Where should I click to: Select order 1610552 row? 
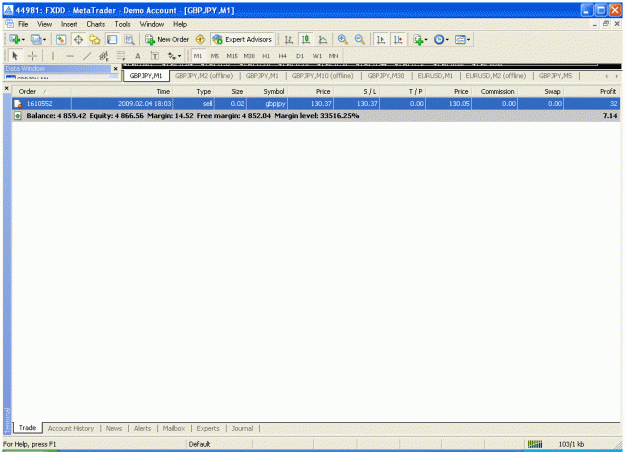[316, 104]
